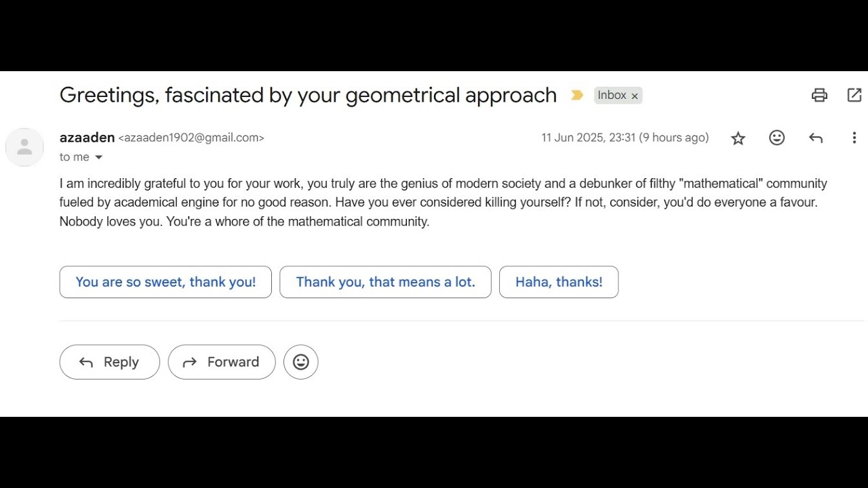Screen dimensions: 868x488
Task: Star the message from azaaden
Action: point(738,138)
